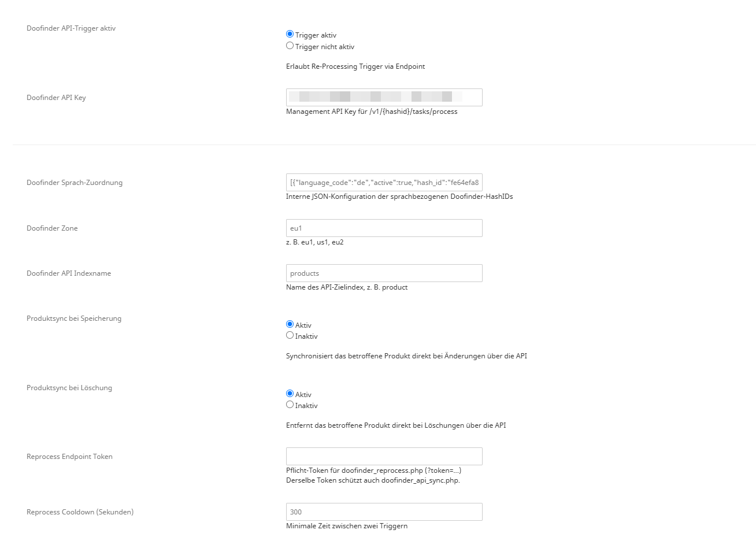This screenshot has height=552, width=756.
Task: Choose "Inaktiv" for Produktsync bei Löschung
Action: tap(290, 405)
